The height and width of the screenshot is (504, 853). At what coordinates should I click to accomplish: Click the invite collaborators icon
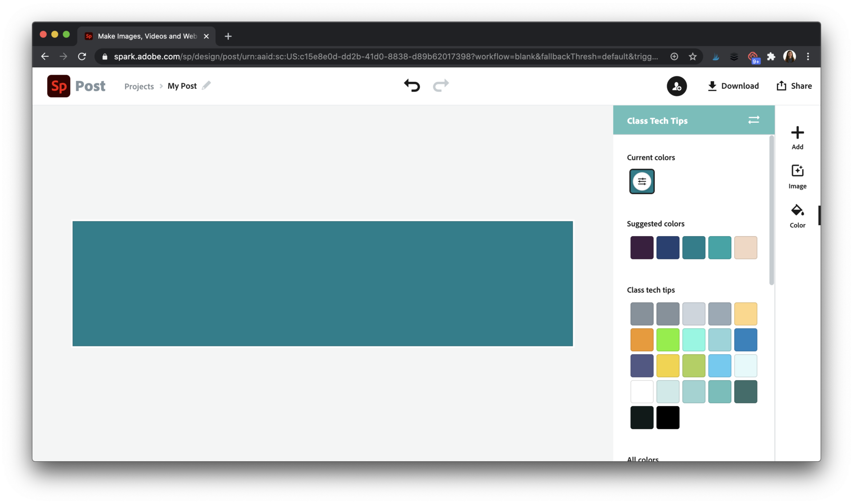(677, 86)
